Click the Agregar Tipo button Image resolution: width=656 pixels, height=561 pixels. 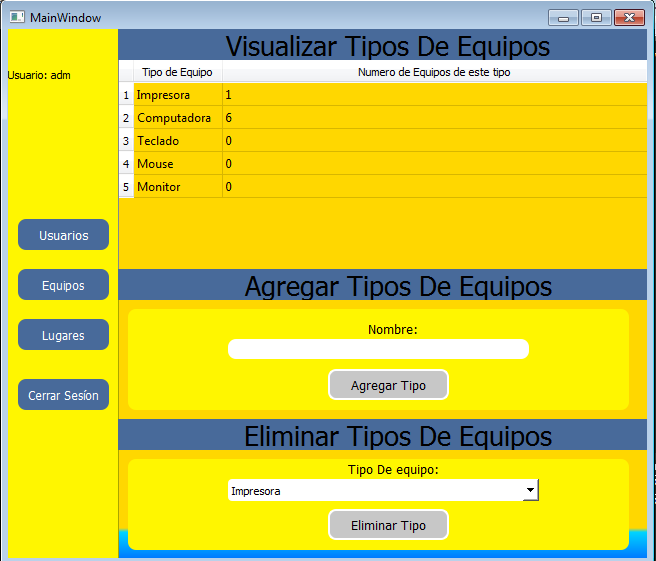388,385
